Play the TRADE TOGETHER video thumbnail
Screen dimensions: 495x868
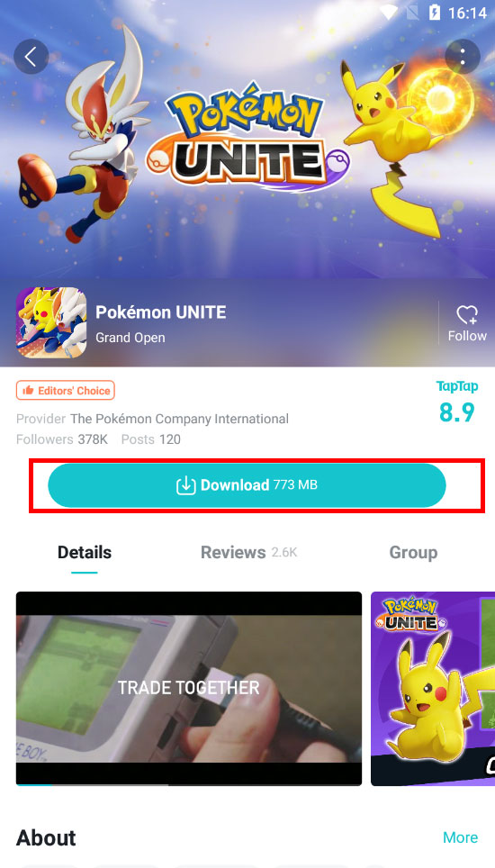(189, 688)
